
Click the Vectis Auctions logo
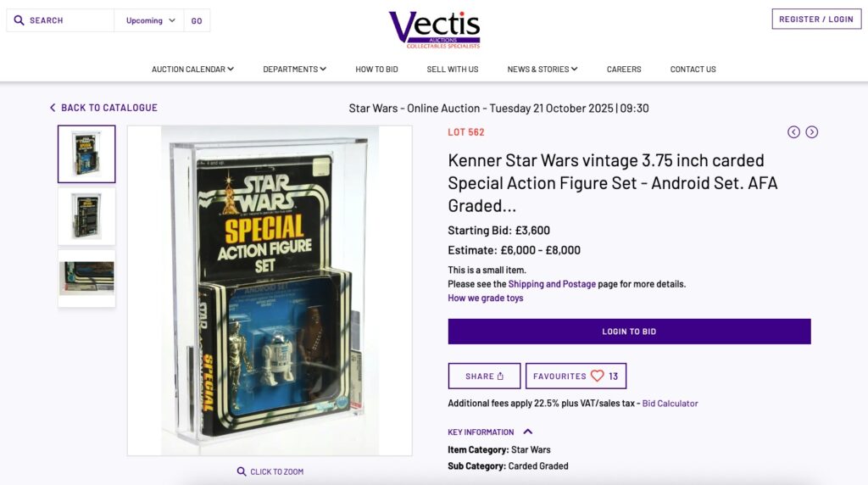tap(435, 30)
